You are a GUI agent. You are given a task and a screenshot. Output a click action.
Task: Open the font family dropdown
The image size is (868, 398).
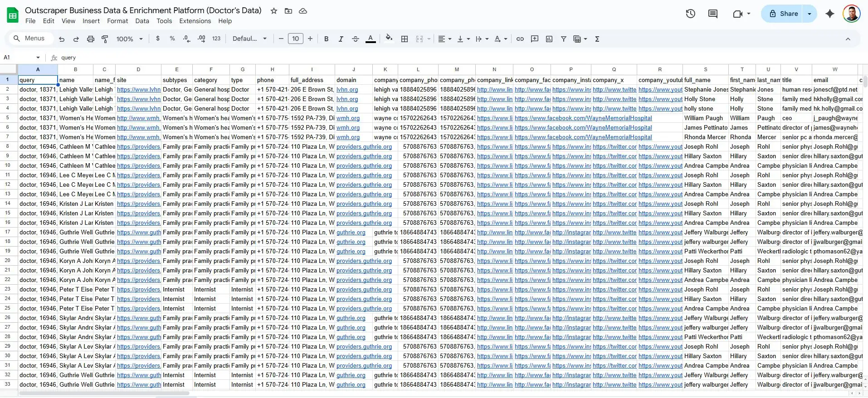pyautogui.click(x=249, y=39)
